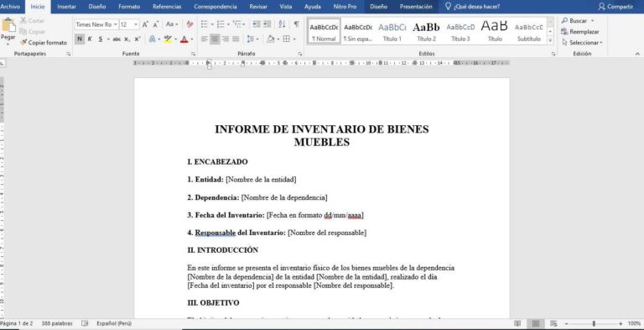
Task: Adjust the zoom slider in status bar
Action: click(594, 324)
